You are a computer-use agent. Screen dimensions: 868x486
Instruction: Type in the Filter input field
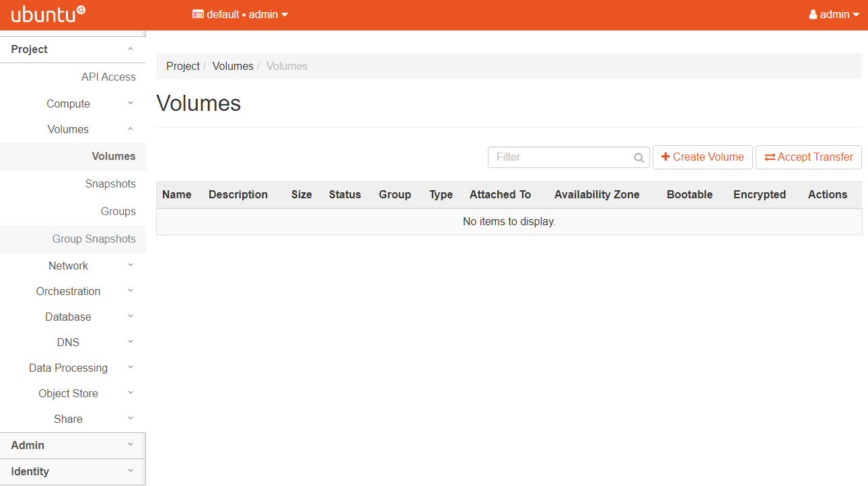point(562,157)
